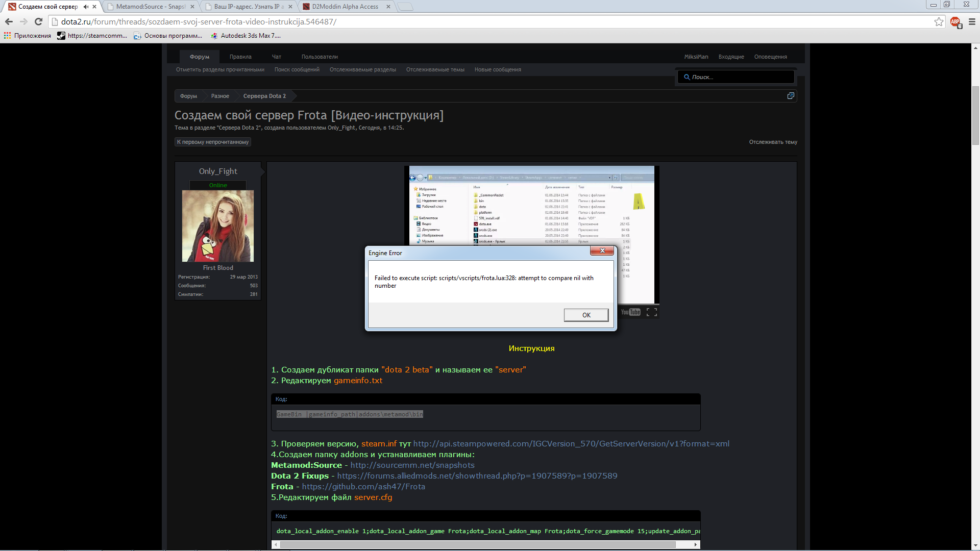
Task: Click the address bar URL
Action: click(199, 21)
